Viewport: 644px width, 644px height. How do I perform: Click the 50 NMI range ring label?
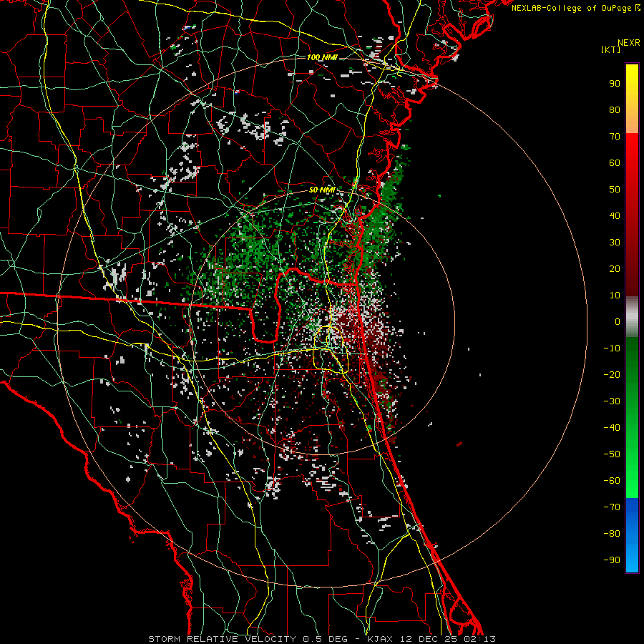coord(322,190)
